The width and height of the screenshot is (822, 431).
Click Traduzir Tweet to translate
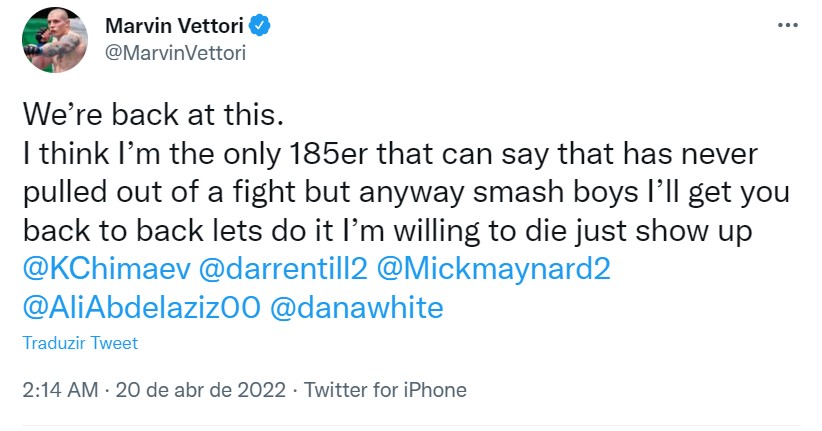80,343
